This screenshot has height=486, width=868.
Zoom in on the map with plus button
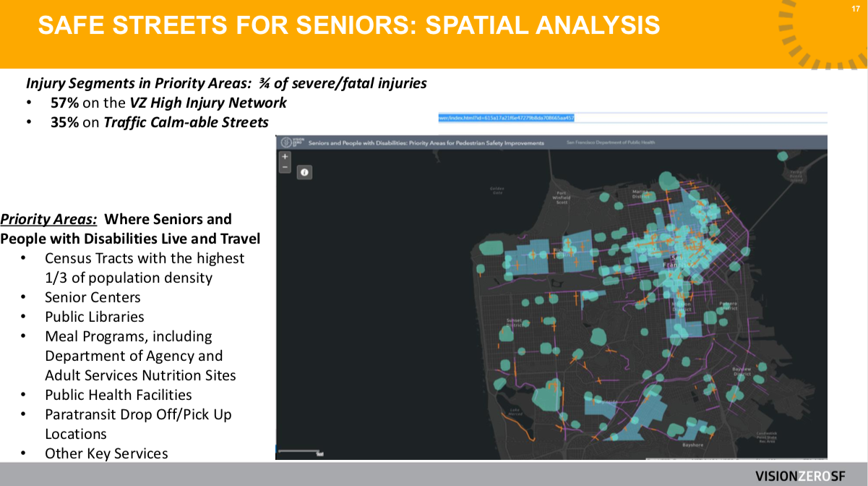pos(285,157)
